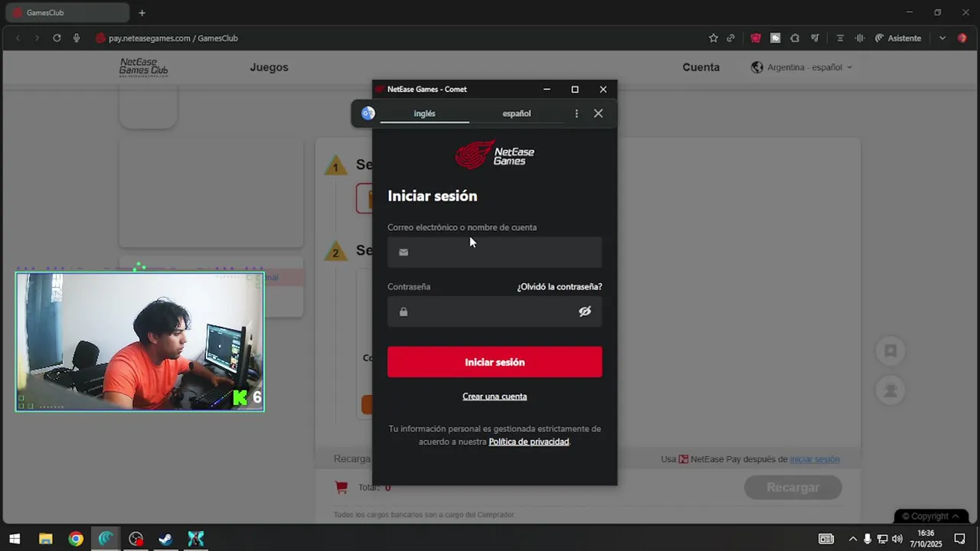Click the address bar URL
This screenshot has width=980, height=551.
click(x=173, y=38)
